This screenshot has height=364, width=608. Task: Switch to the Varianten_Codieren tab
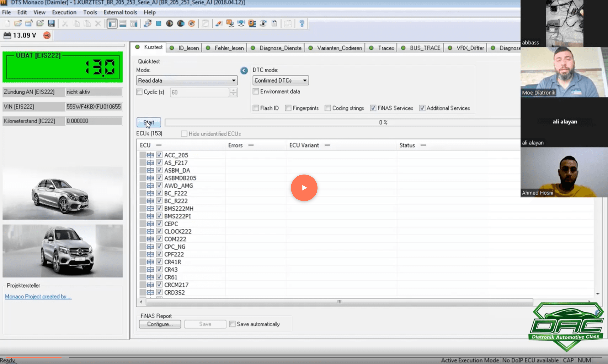tap(335, 48)
